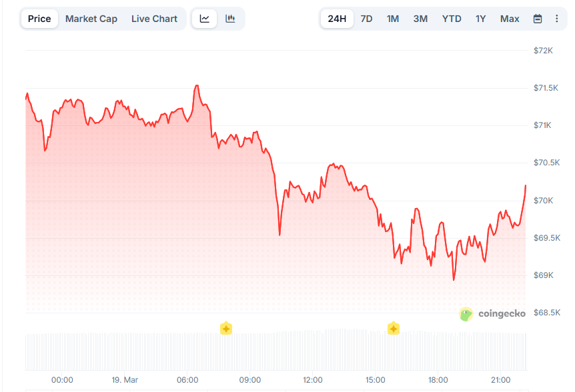This screenshot has width=575, height=392.
Task: View year-to-date with YTD
Action: 452,19
